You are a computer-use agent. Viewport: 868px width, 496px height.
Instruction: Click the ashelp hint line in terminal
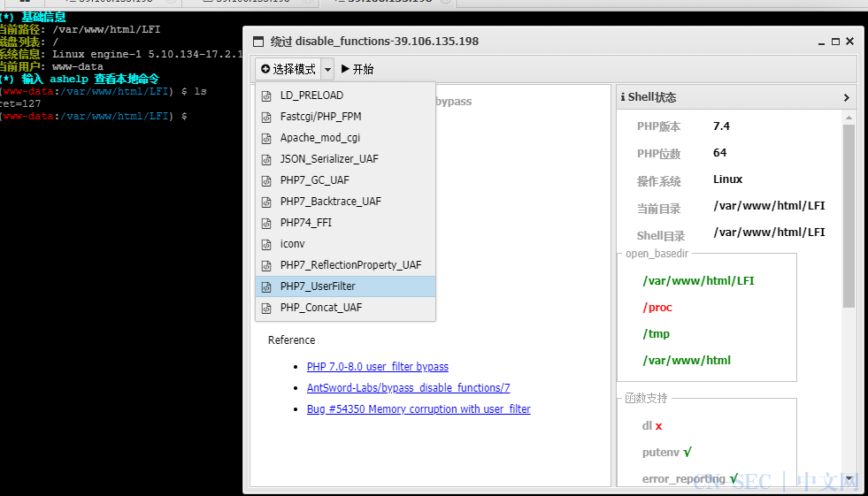click(x=80, y=79)
